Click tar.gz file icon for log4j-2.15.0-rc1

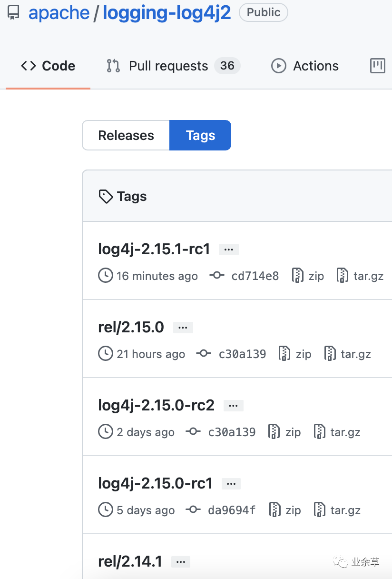click(320, 509)
